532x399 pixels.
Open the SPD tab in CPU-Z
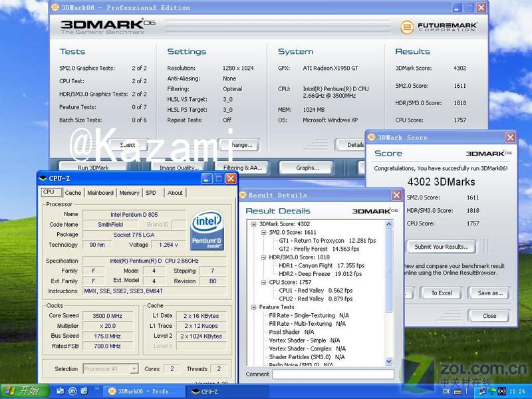[151, 193]
